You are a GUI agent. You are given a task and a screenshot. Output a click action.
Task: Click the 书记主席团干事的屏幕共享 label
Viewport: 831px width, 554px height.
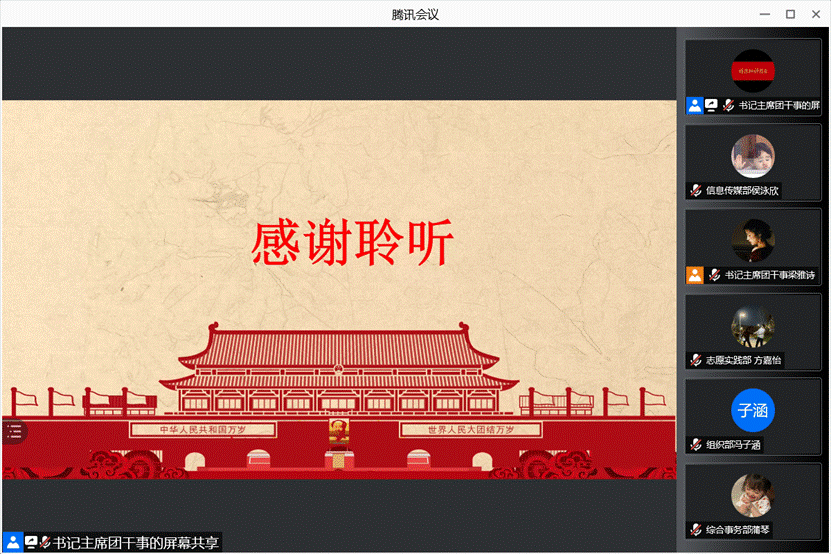135,543
